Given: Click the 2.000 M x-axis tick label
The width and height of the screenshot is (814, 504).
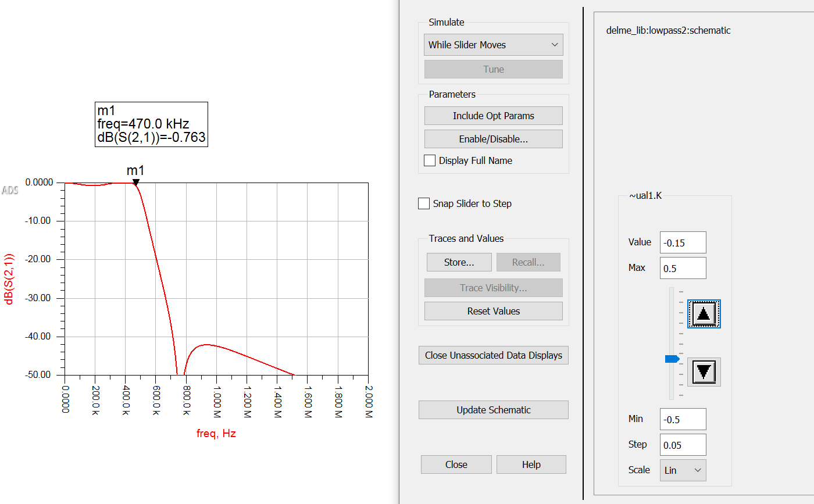Looking at the screenshot, I should click(x=369, y=401).
